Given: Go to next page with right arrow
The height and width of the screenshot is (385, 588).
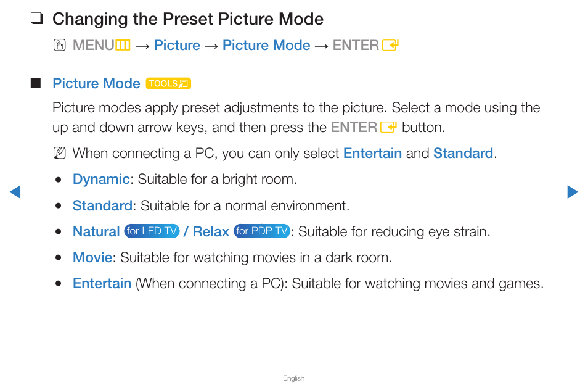Looking at the screenshot, I should tap(573, 192).
